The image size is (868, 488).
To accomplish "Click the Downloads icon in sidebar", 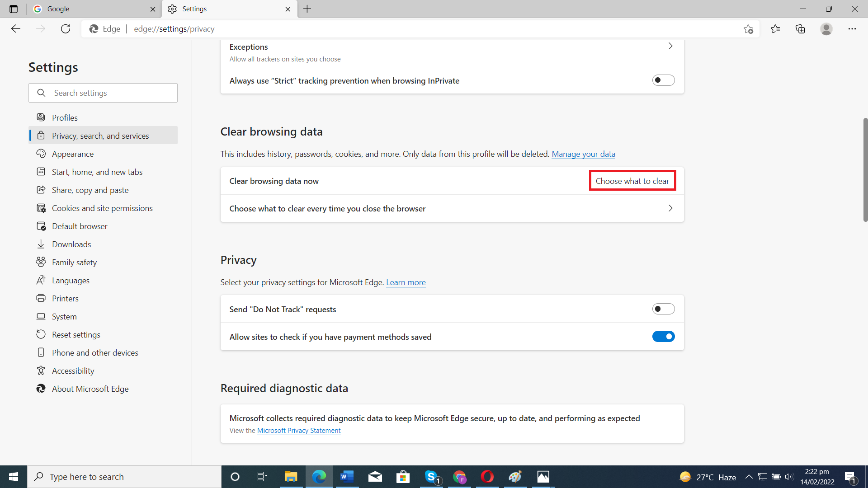I will [x=41, y=244].
